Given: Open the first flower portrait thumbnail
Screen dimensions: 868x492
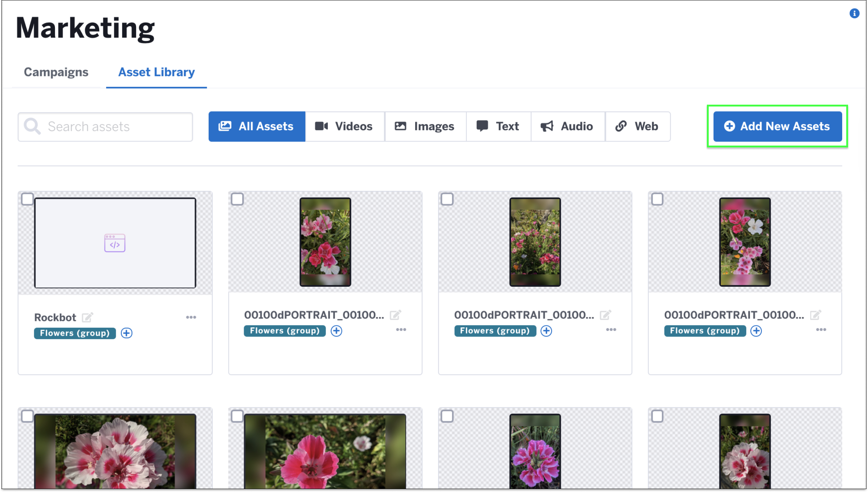Looking at the screenshot, I should coord(325,242).
